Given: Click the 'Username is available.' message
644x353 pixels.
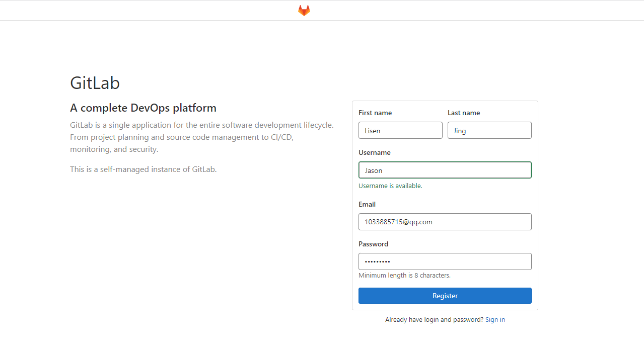Looking at the screenshot, I should (390, 186).
